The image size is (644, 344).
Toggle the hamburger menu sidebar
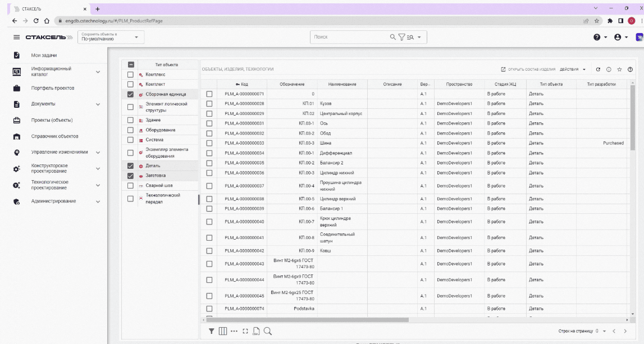[x=17, y=38]
